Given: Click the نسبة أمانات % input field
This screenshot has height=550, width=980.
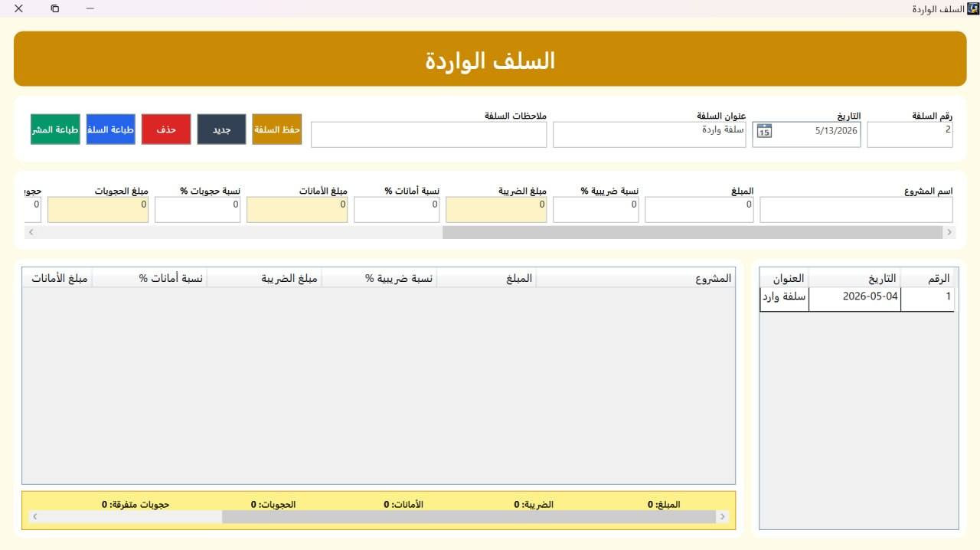Looking at the screenshot, I should click(397, 210).
